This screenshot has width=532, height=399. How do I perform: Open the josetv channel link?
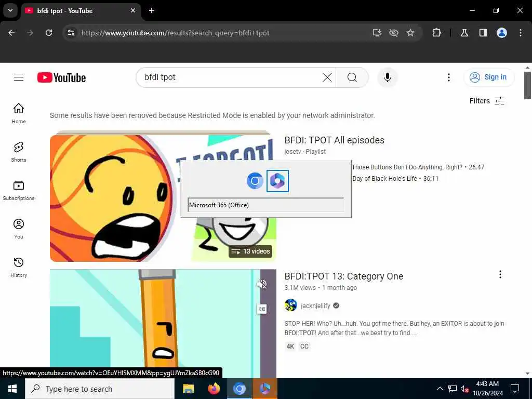[292, 152]
